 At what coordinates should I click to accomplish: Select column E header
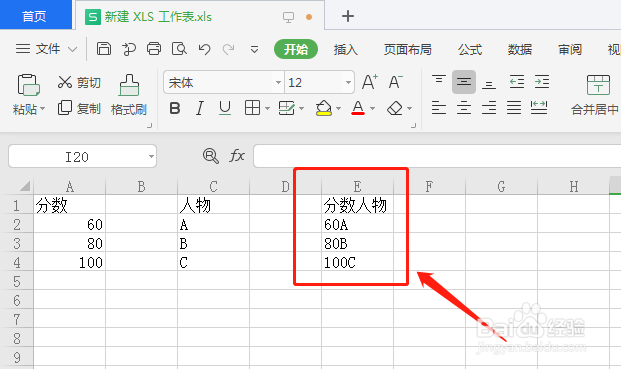[x=357, y=186]
